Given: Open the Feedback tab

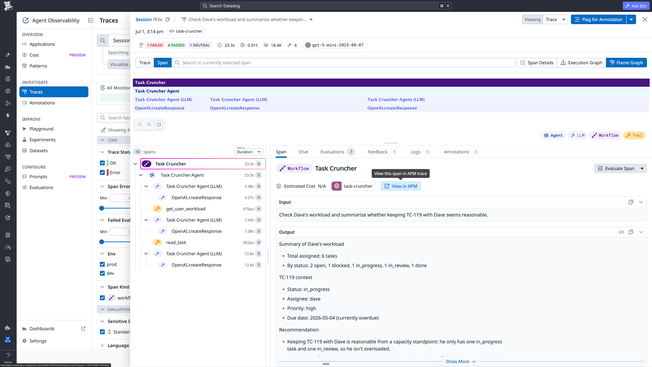Looking at the screenshot, I should 382,152.
